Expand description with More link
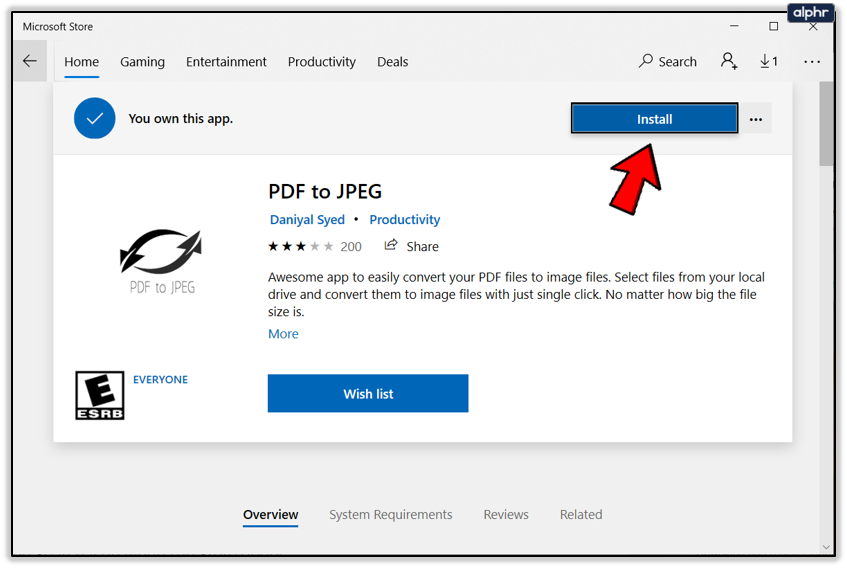 tap(283, 334)
